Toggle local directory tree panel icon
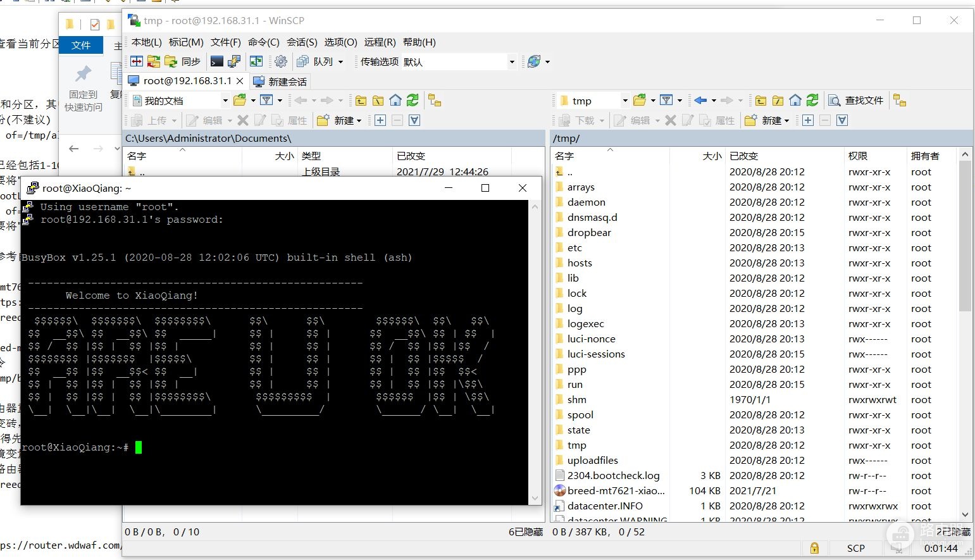975x560 pixels. [434, 100]
